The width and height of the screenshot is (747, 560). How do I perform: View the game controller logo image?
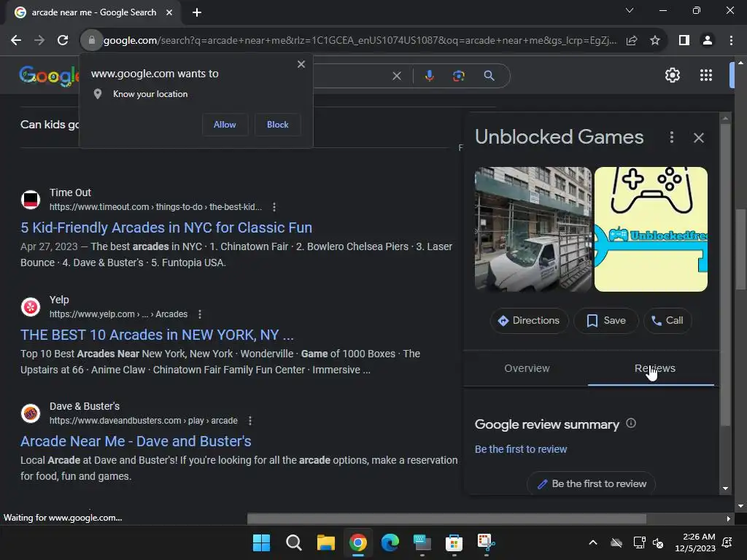coord(651,229)
